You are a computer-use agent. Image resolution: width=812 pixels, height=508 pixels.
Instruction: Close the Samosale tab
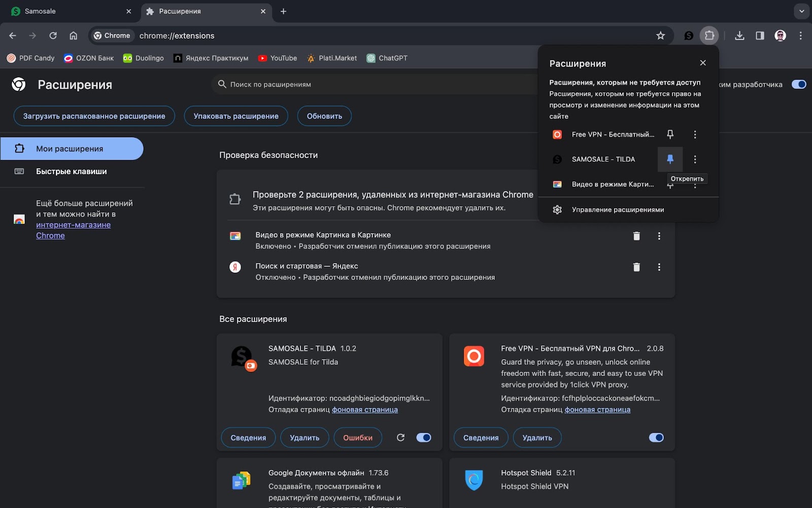128,11
